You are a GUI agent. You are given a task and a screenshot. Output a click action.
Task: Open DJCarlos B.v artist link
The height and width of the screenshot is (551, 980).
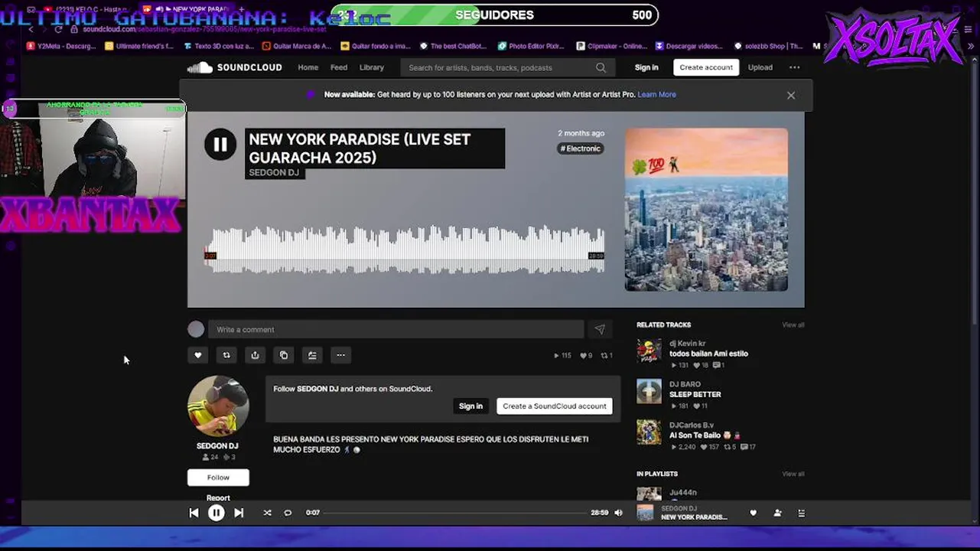tap(692, 425)
